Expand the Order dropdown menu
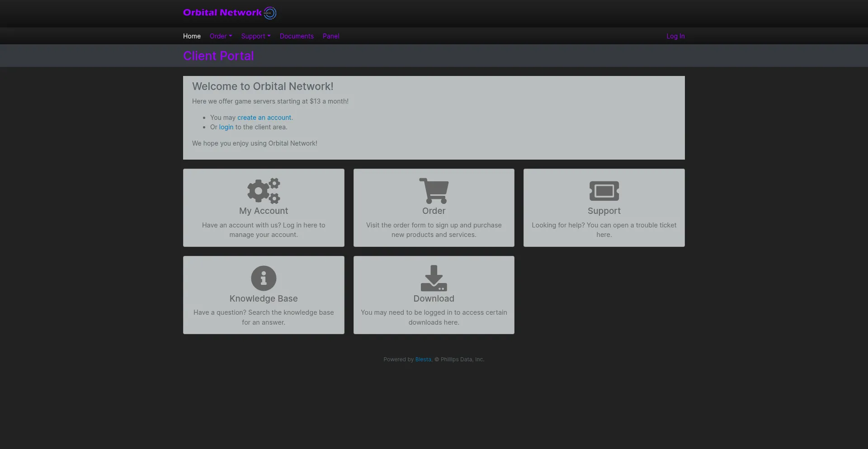Screen dimensions: 868x449 point(221,36)
